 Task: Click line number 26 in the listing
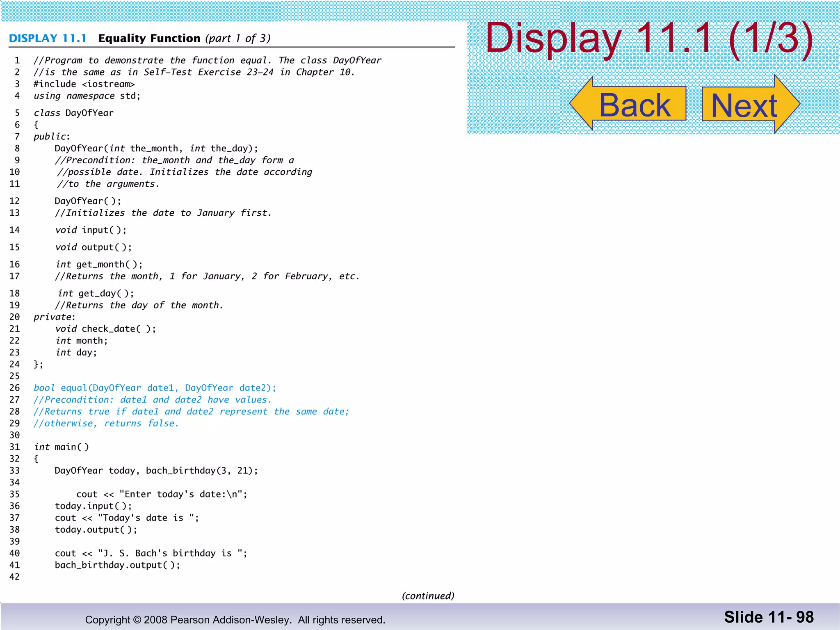(x=14, y=388)
